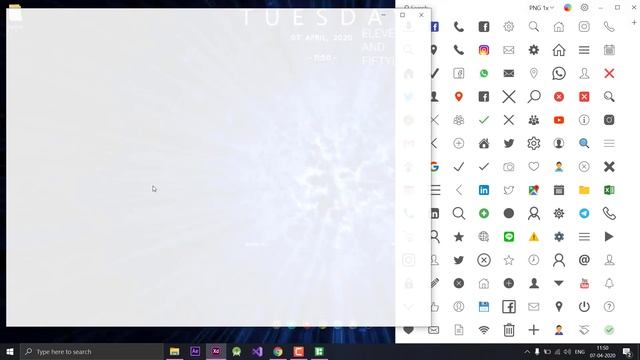Select the red circle with white X
This screenshot has height=360, width=640.
(x=559, y=97)
